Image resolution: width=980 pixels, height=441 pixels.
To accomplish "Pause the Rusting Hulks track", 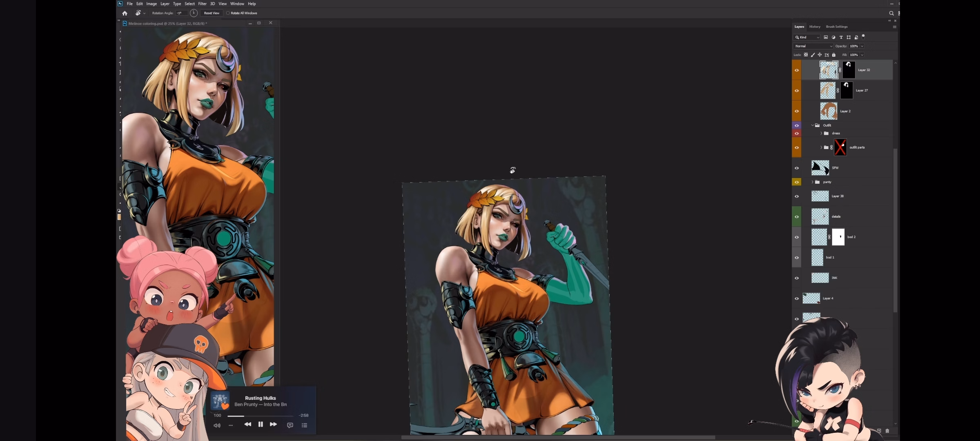I will (261, 424).
